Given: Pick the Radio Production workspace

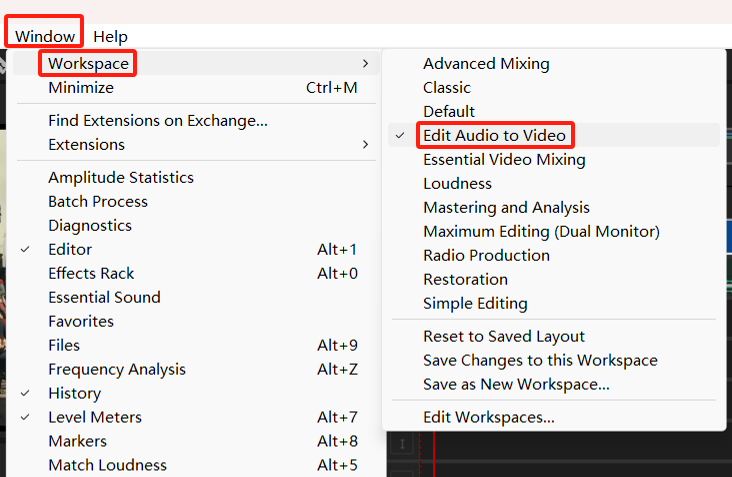Looking at the screenshot, I should pyautogui.click(x=486, y=255).
